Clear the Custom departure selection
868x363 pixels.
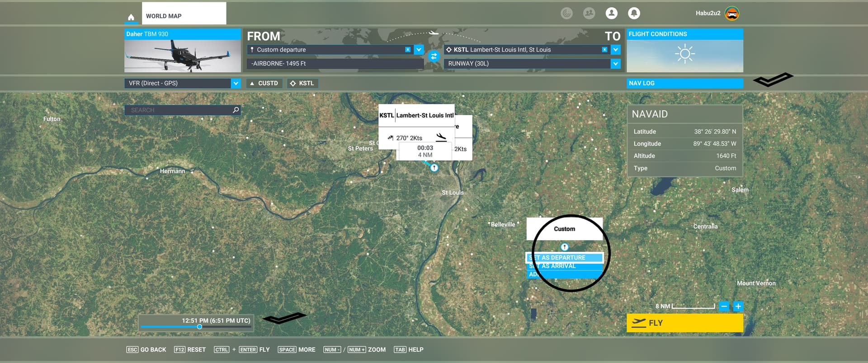point(408,50)
